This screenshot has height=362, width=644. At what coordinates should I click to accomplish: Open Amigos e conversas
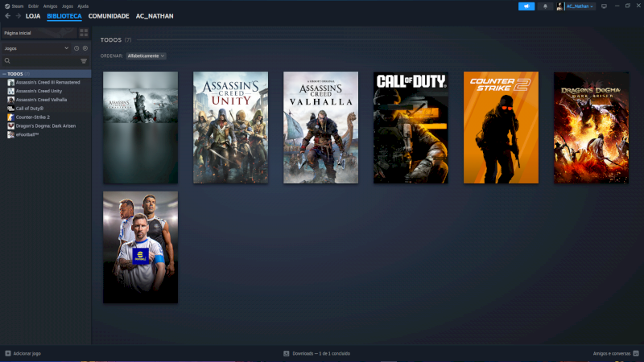(x=612, y=353)
